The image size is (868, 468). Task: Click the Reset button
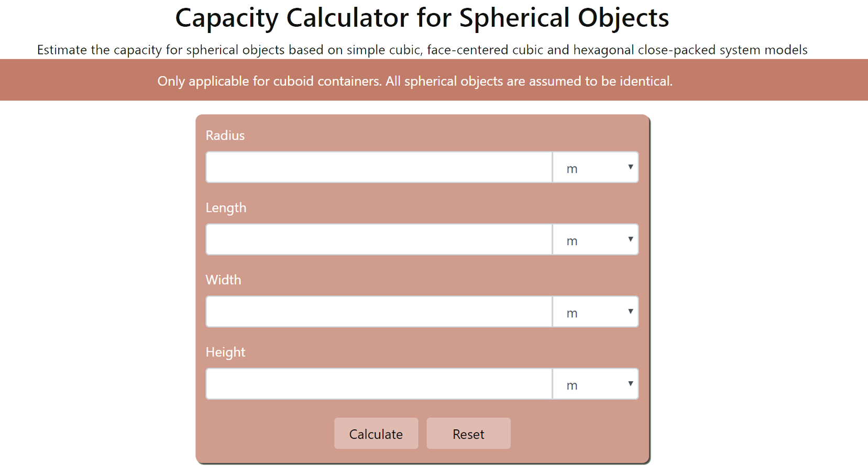click(x=468, y=433)
